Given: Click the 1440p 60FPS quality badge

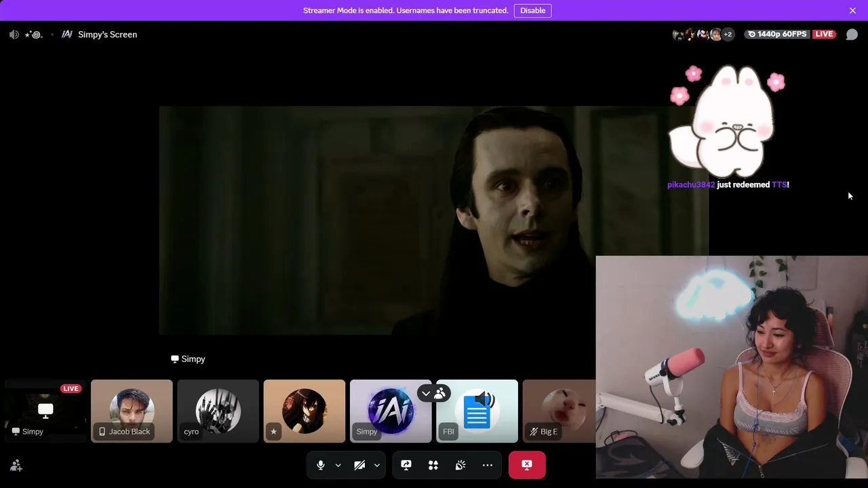Looking at the screenshot, I should click(x=777, y=35).
